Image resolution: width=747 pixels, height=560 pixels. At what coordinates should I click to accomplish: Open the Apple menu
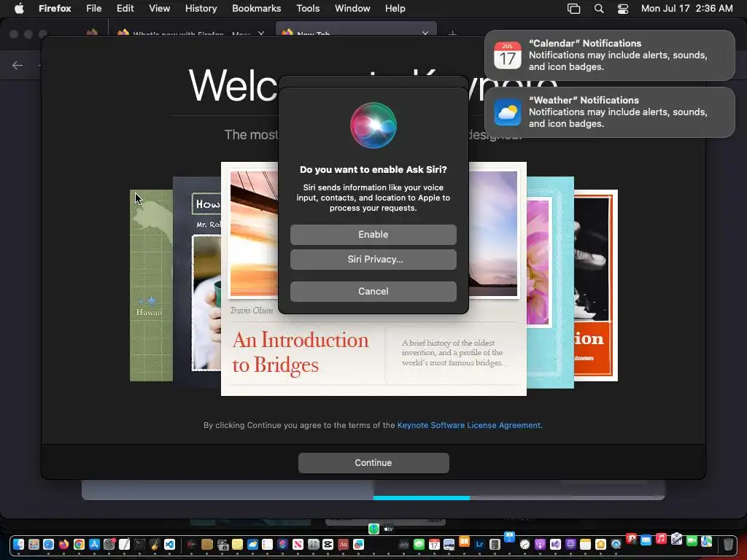tap(18, 8)
